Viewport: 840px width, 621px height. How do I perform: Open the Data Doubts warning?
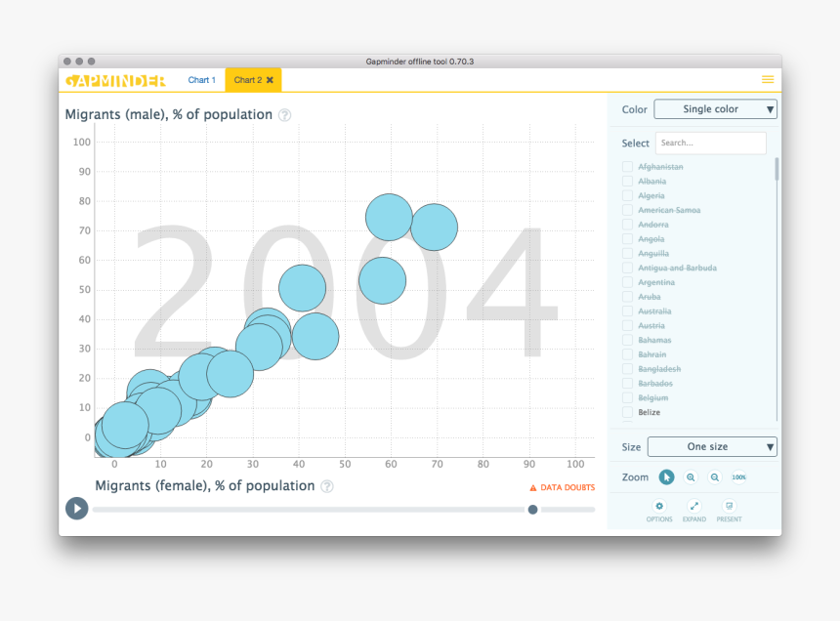pos(562,487)
